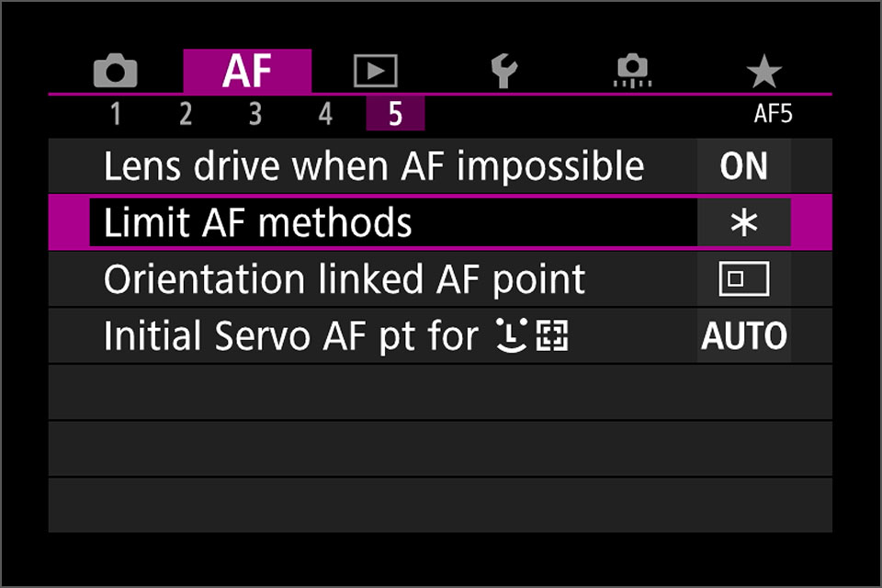Open the My Menu star tab
Image resolution: width=882 pixels, height=588 pixels.
[x=763, y=71]
